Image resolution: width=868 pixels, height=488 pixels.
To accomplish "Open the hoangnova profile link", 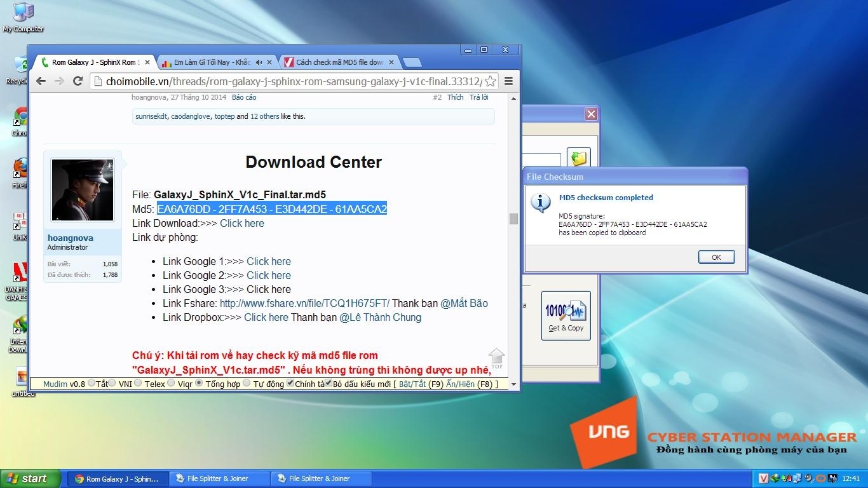I will pos(71,238).
